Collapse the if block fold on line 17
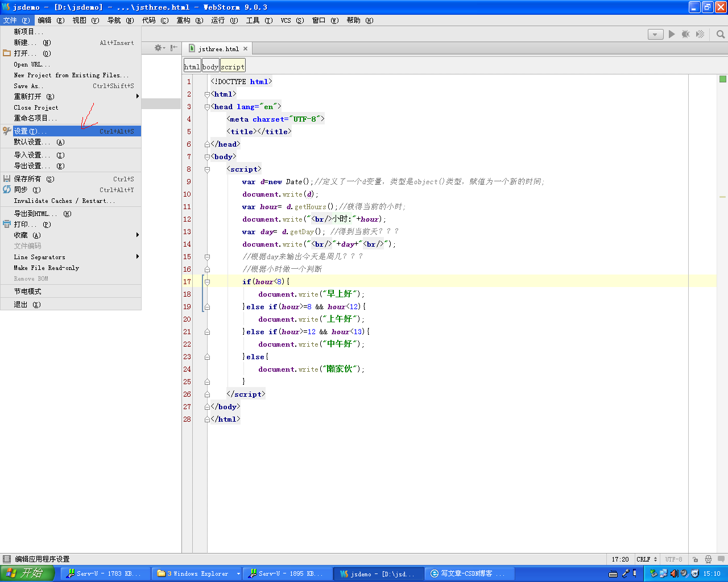728x582 pixels. [207, 282]
